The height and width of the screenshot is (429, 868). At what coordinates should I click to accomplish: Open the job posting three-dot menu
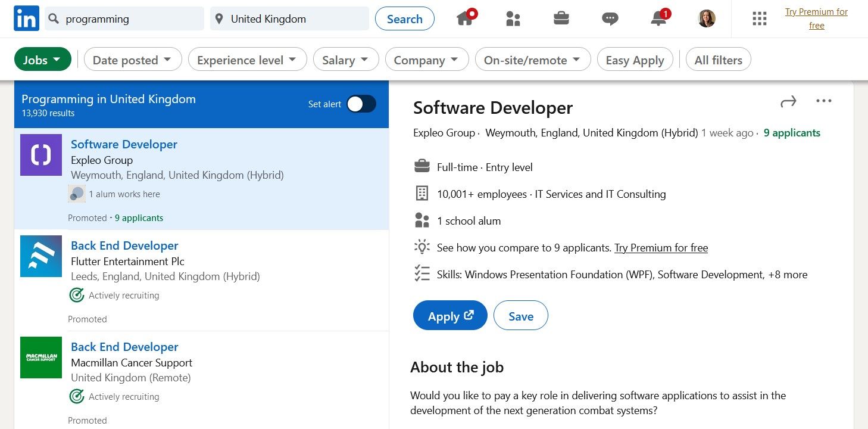pos(824,101)
